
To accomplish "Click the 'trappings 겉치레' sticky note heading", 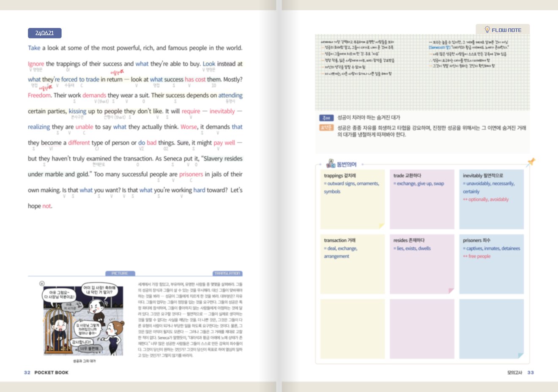I will (x=340, y=176).
